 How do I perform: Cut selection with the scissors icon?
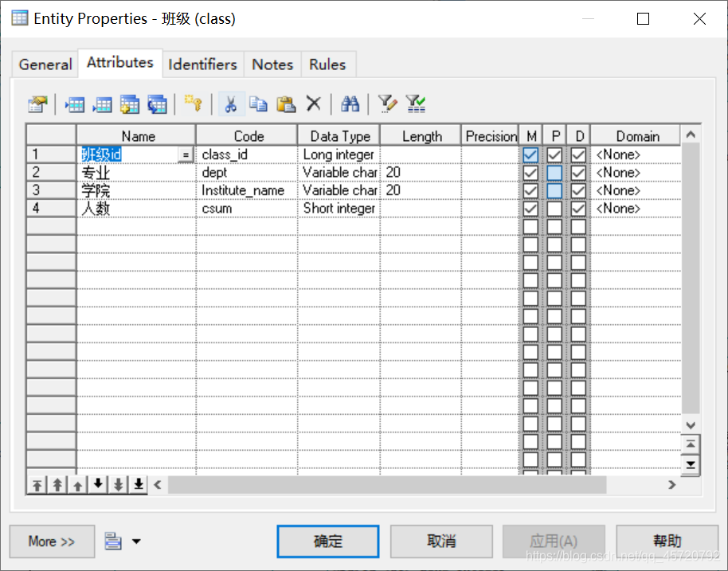tap(231, 104)
